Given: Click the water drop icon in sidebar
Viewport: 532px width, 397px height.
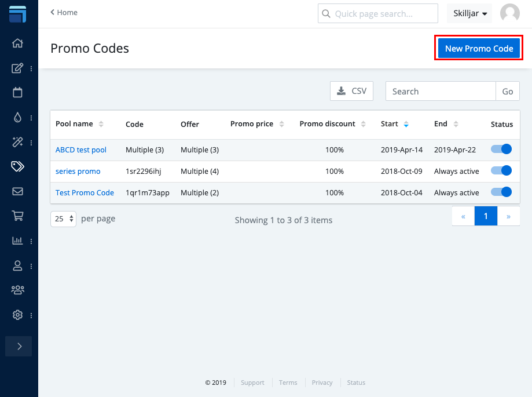Looking at the screenshot, I should pos(17,117).
